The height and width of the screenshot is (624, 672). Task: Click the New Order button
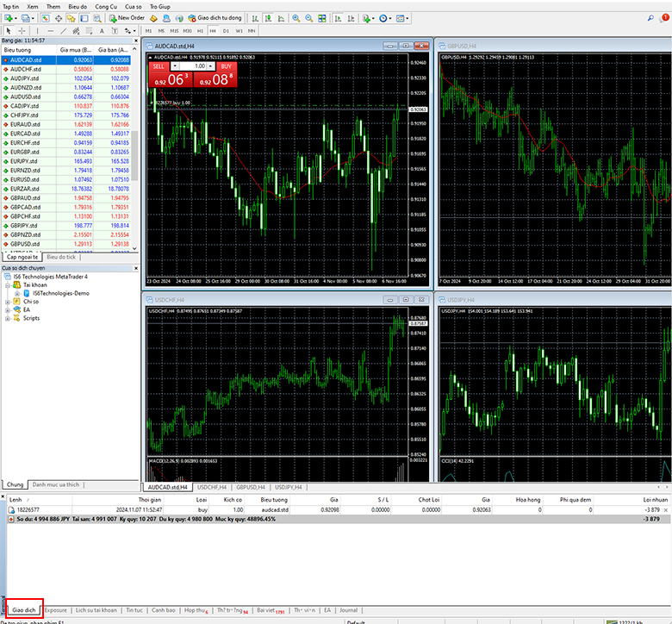(127, 18)
